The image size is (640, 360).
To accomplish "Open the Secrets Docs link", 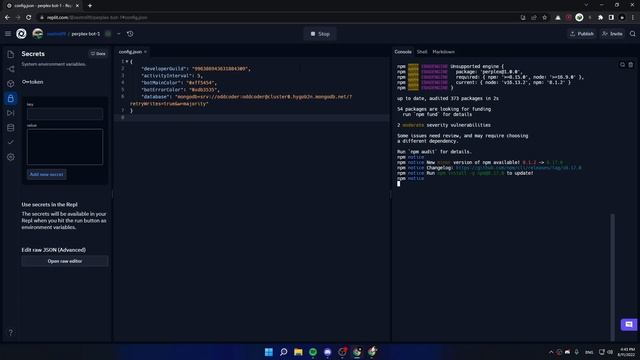I will (x=98, y=53).
